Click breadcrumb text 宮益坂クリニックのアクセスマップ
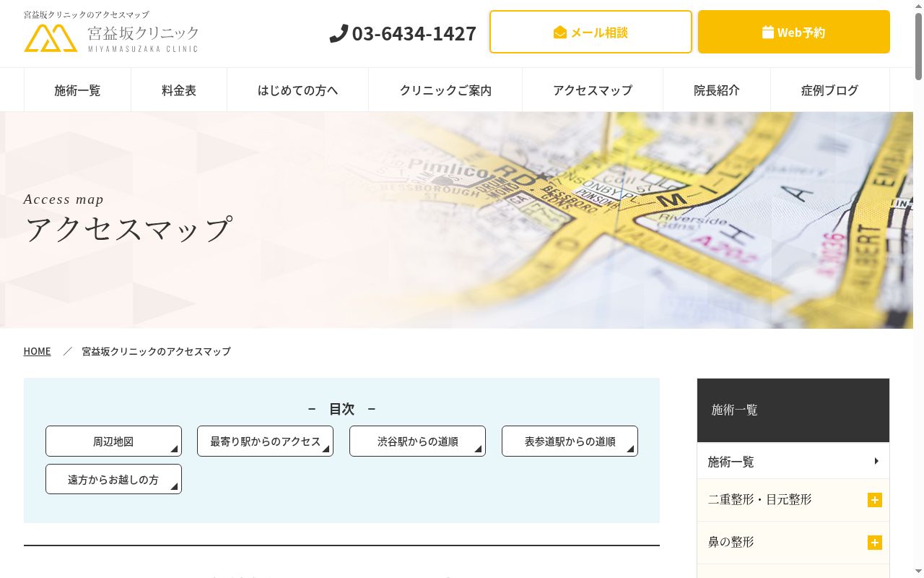 pyautogui.click(x=156, y=351)
